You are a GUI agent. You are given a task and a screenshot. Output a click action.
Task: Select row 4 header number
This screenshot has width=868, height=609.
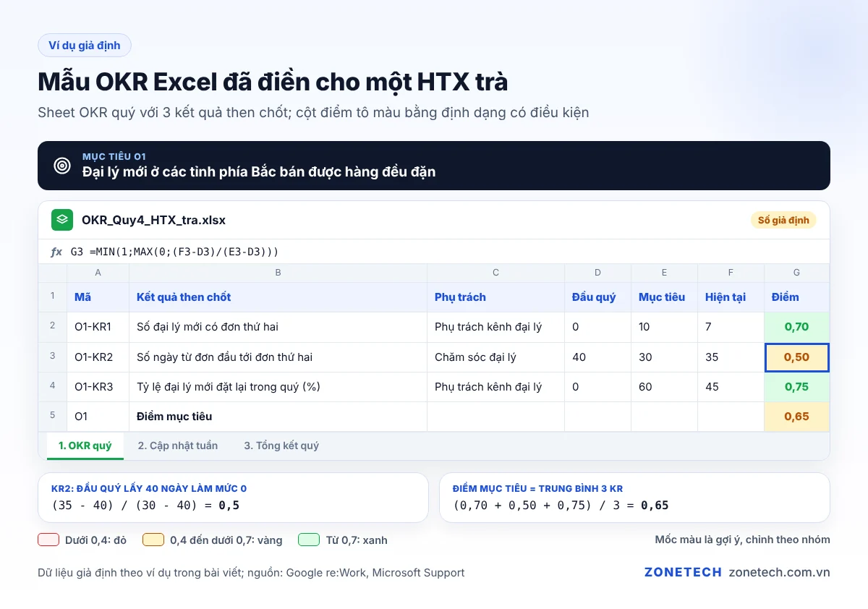tap(52, 386)
